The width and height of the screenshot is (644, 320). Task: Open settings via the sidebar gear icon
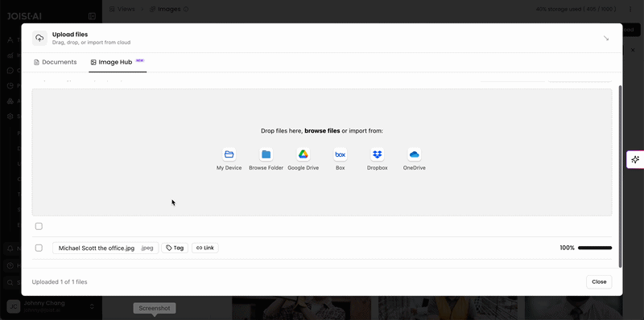point(10,117)
